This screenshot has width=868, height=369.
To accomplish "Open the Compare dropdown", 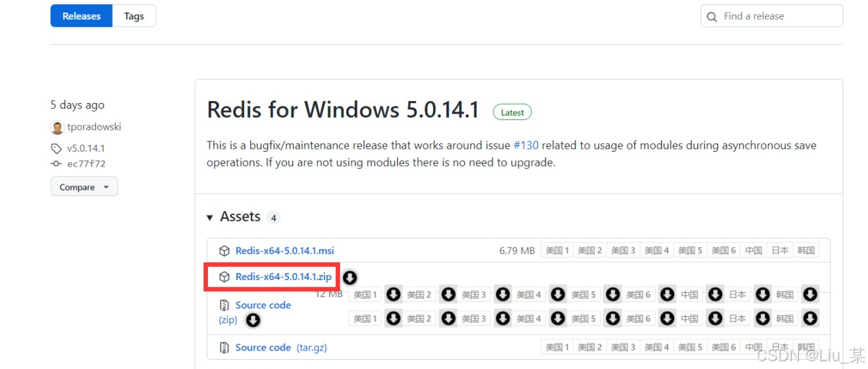I will tap(84, 187).
